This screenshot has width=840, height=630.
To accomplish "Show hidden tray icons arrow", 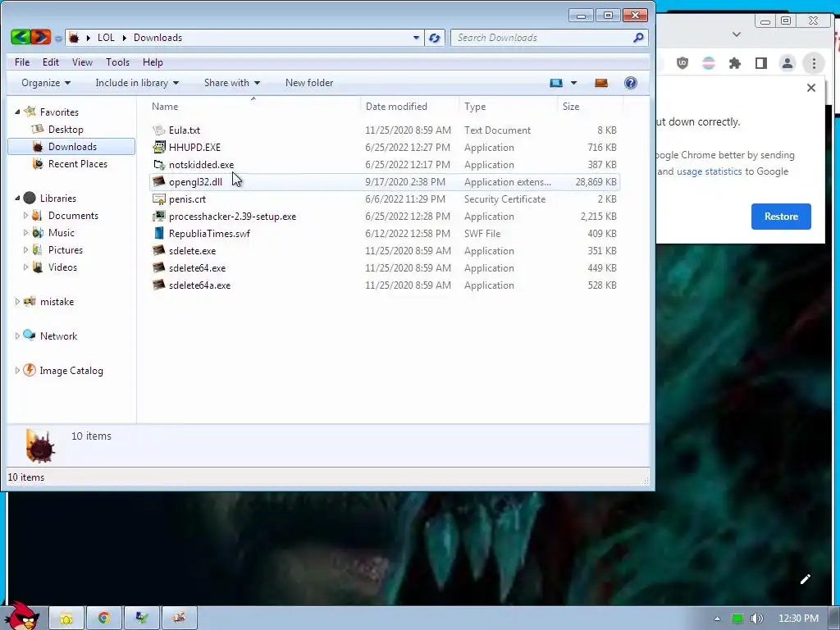I will pyautogui.click(x=717, y=619).
